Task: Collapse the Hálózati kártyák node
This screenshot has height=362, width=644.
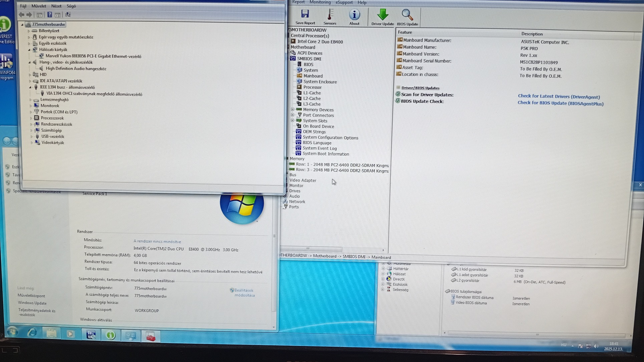Action: click(29, 50)
